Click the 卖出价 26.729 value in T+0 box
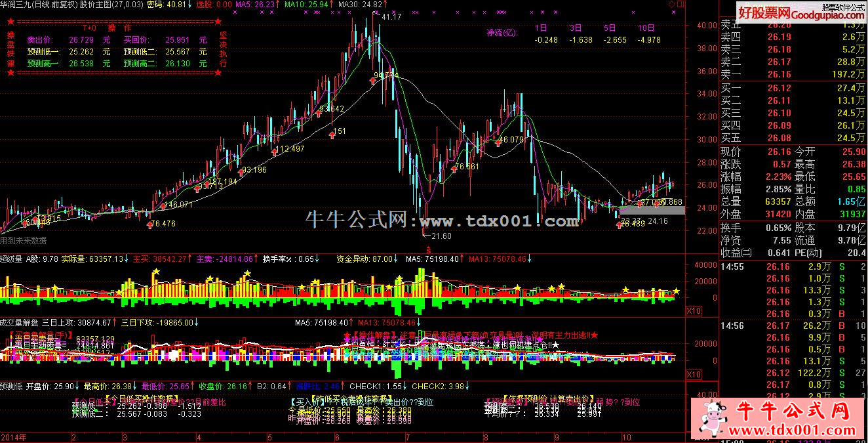This screenshot has width=868, height=443. tap(81, 39)
